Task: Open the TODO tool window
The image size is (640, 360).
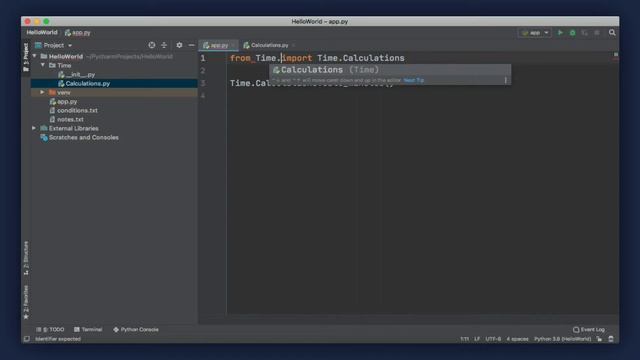Action: point(50,329)
